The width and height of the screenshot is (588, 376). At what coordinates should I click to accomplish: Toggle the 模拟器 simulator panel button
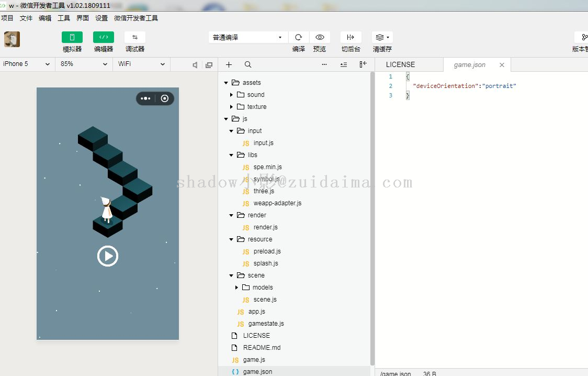(x=72, y=37)
